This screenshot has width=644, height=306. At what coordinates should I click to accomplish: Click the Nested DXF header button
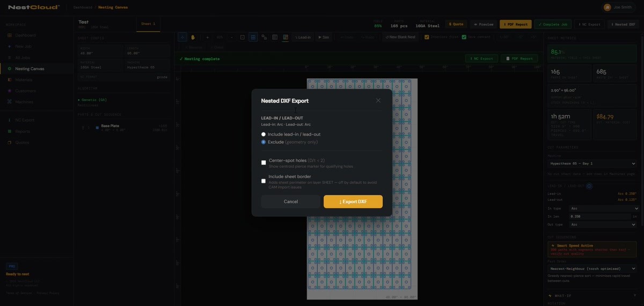pyautogui.click(x=623, y=24)
